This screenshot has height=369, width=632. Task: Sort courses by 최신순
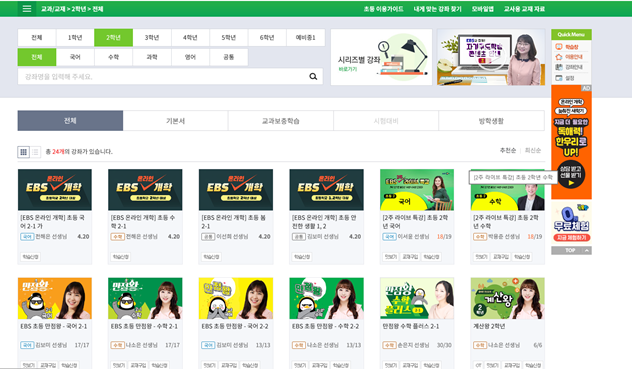point(533,150)
